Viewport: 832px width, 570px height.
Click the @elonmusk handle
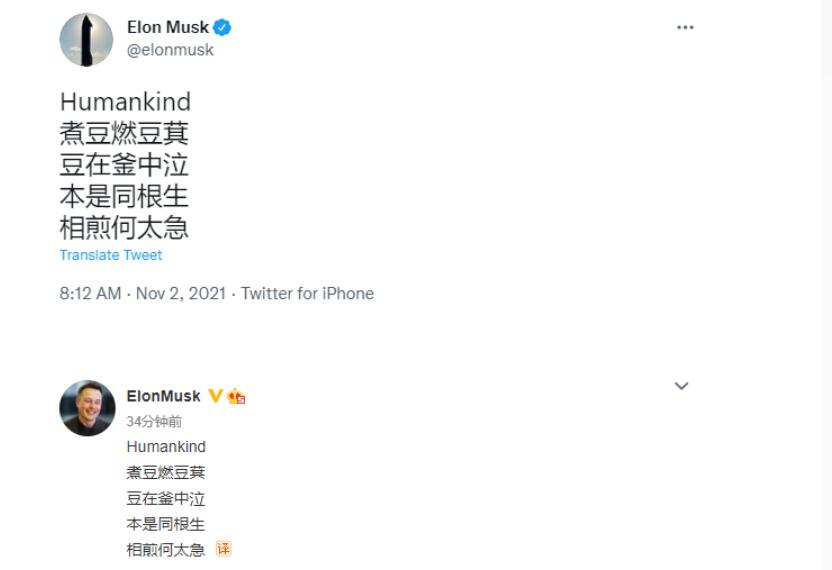(170, 50)
